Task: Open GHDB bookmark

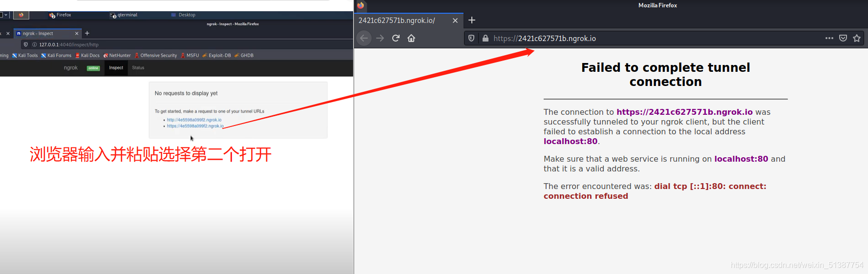Action: (x=244, y=56)
